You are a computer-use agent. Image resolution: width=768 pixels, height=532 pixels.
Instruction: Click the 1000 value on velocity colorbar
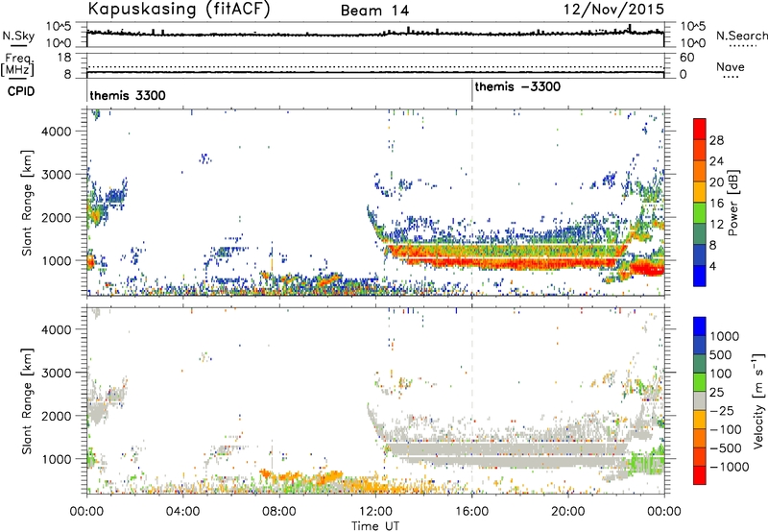725,336
